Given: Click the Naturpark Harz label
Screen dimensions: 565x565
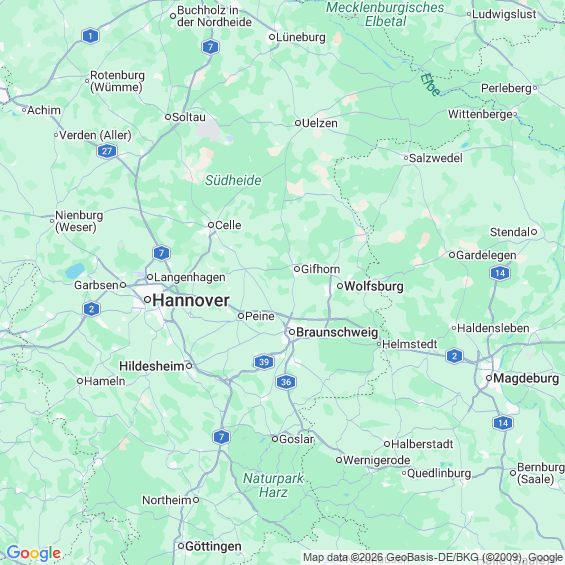Looking at the screenshot, I should (x=273, y=485).
